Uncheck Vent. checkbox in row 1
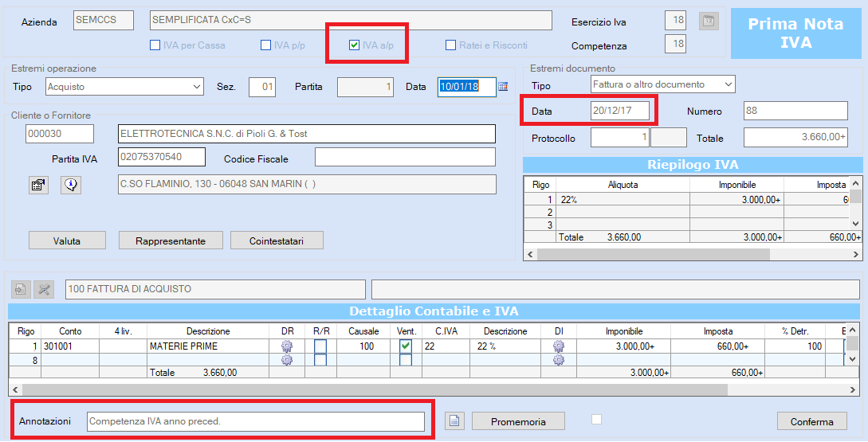The image size is (868, 442). [406, 346]
